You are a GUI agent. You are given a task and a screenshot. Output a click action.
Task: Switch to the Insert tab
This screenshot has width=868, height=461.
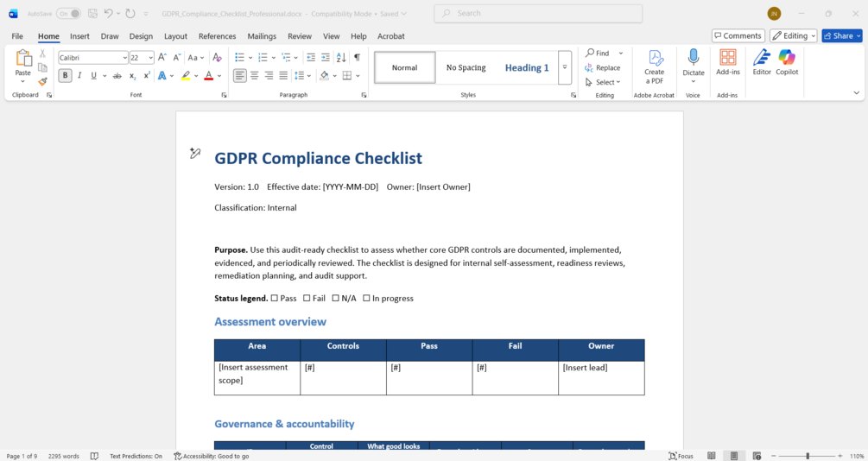point(79,36)
